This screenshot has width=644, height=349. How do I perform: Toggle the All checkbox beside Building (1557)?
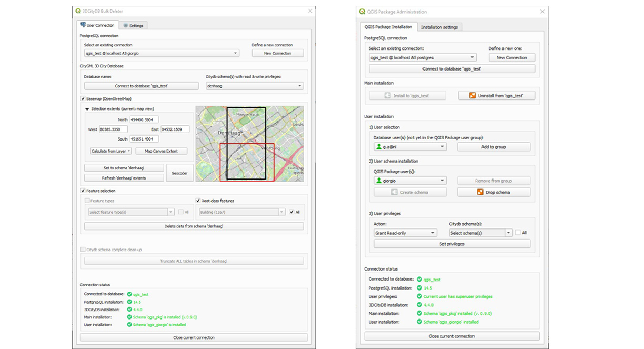click(291, 212)
